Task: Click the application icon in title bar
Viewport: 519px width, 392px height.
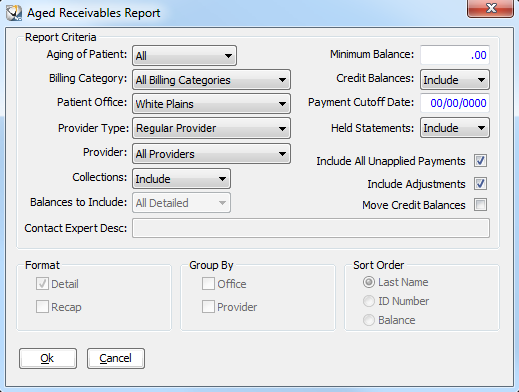Action: tap(14, 13)
